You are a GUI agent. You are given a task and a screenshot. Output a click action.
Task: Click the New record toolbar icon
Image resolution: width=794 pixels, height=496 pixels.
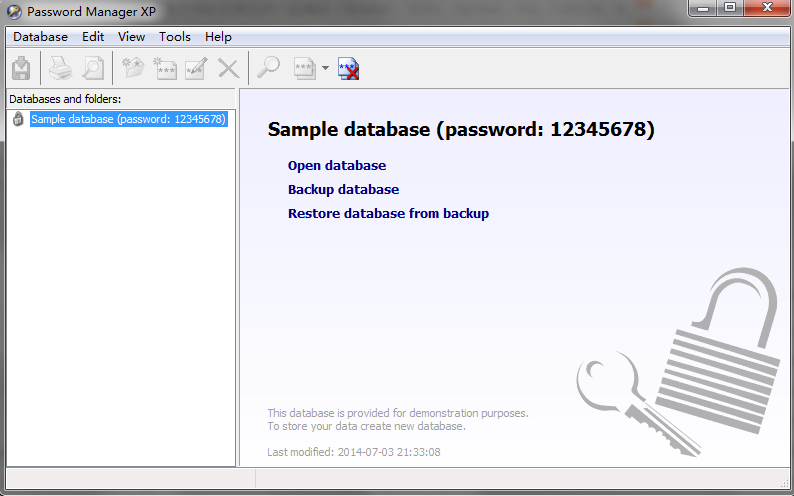click(x=165, y=68)
